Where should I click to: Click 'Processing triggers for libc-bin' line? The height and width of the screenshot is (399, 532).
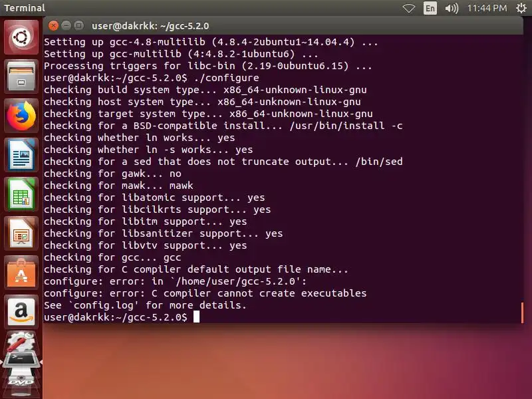click(207, 66)
